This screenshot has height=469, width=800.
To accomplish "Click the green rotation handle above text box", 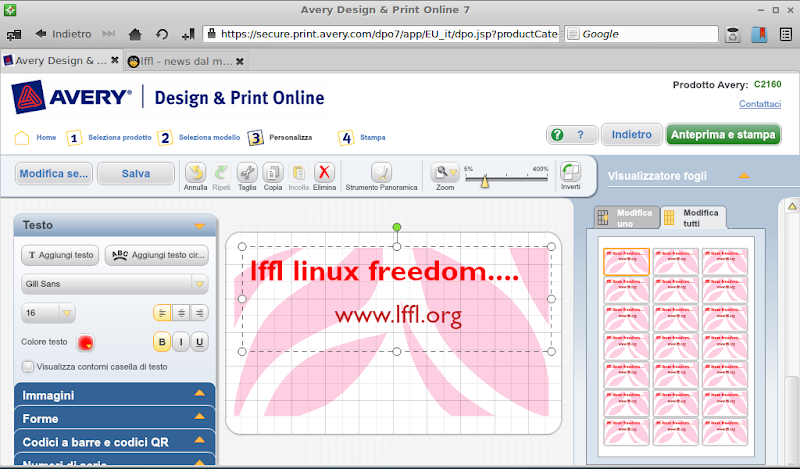I will [397, 227].
